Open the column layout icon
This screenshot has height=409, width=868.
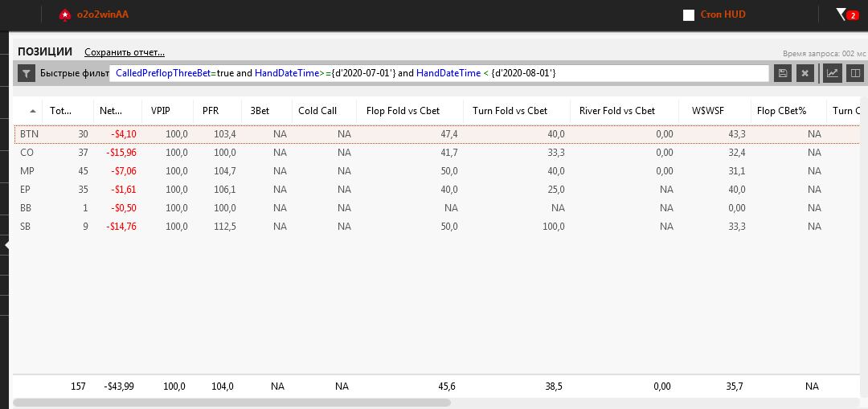(854, 73)
